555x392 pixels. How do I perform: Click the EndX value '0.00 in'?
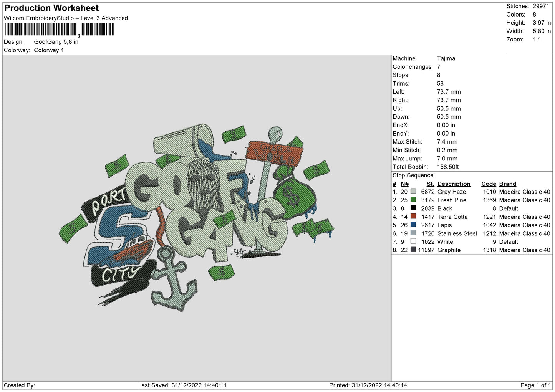coord(446,125)
